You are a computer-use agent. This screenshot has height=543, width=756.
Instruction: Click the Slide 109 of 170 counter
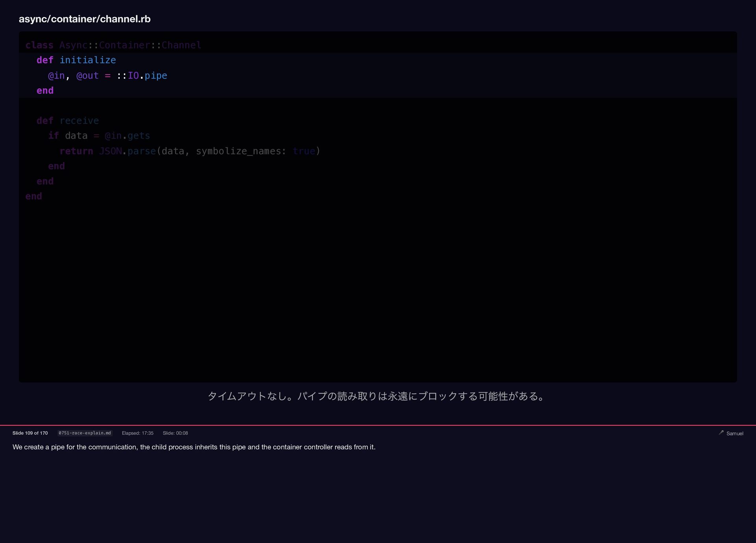30,433
